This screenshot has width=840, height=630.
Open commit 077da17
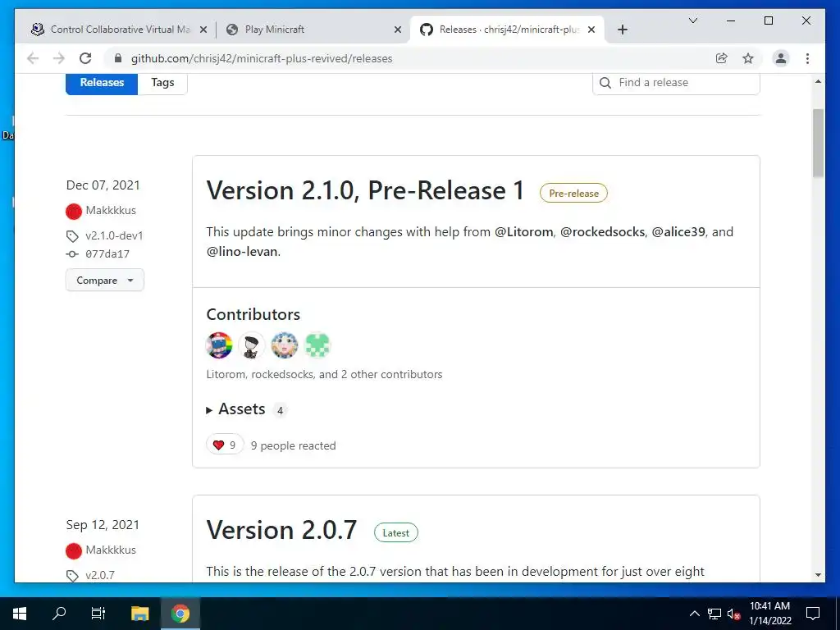[107, 254]
